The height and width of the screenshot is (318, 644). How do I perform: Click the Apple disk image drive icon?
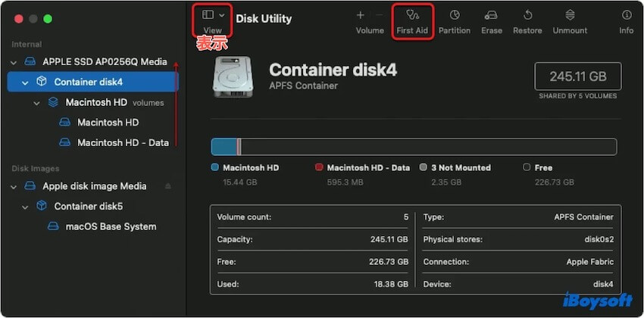point(30,186)
